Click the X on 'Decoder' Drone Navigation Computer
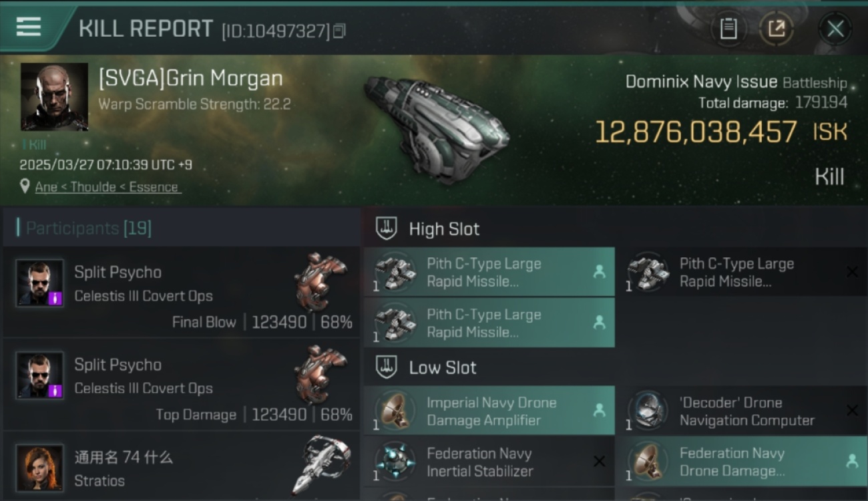 [x=852, y=410]
